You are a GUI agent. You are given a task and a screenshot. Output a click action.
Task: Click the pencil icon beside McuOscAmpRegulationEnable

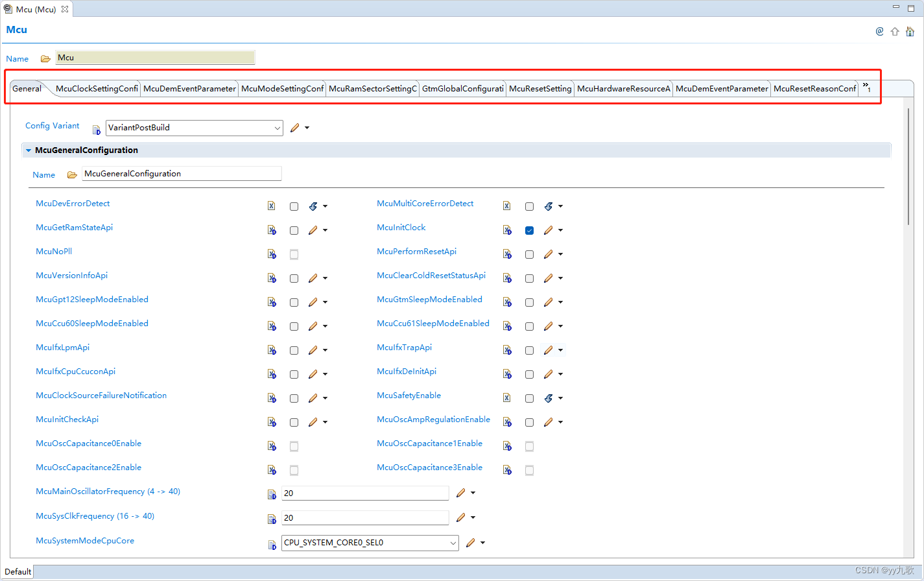pos(548,422)
